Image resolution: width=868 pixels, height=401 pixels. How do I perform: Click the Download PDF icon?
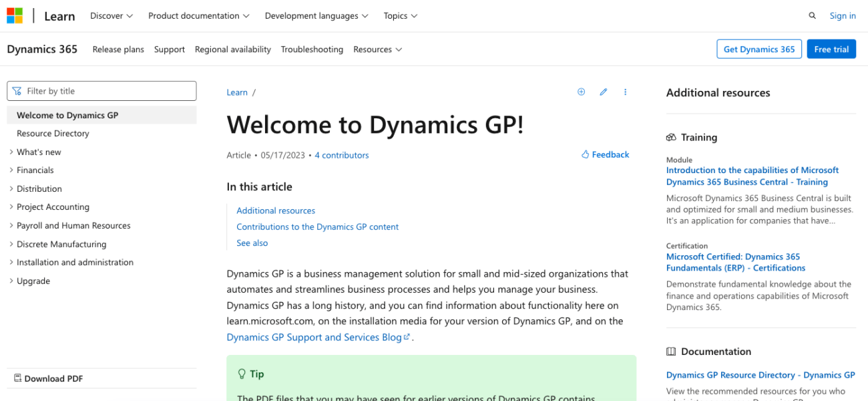coord(18,378)
